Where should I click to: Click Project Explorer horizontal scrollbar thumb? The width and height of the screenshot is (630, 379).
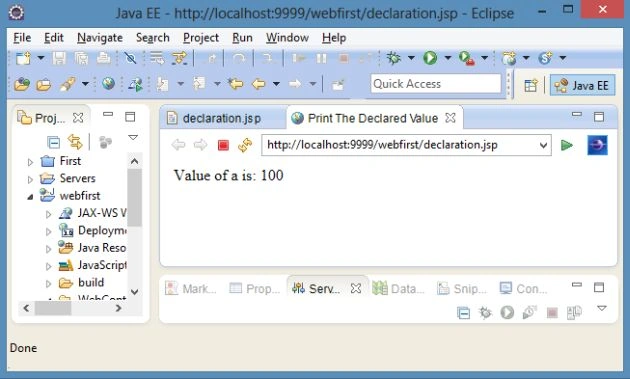(x=53, y=308)
